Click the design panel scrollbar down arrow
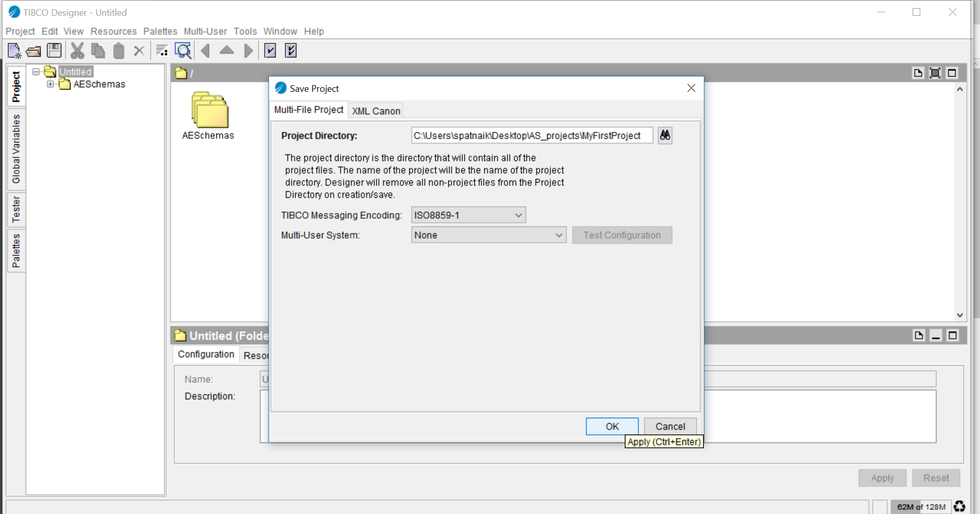 click(x=960, y=315)
